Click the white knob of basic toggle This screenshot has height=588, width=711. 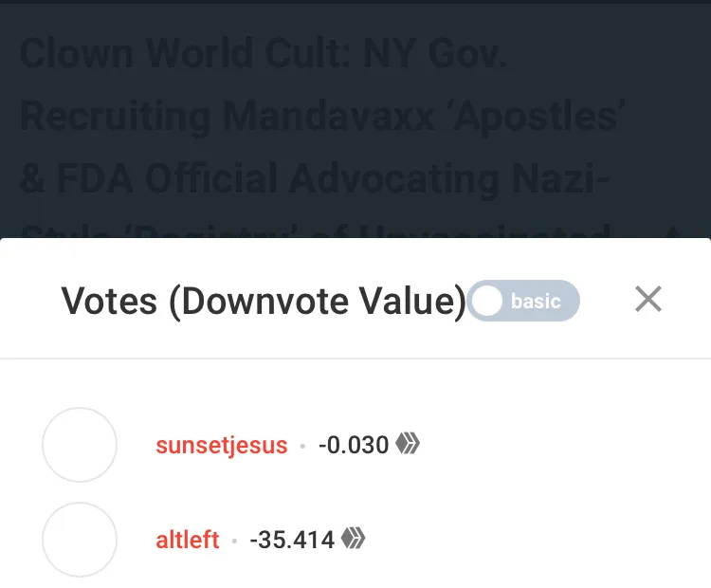coord(486,301)
